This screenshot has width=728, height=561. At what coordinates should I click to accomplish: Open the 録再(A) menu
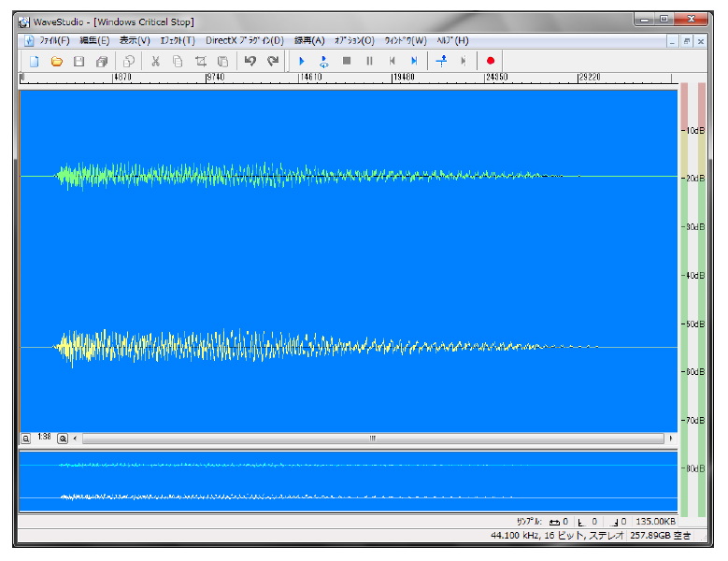[309, 40]
